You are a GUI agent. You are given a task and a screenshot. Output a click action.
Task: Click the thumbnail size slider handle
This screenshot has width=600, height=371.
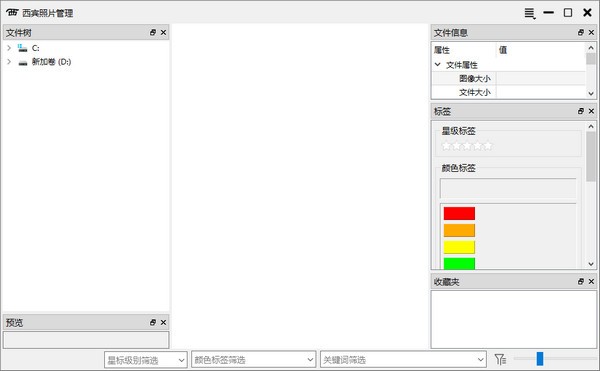(x=540, y=359)
